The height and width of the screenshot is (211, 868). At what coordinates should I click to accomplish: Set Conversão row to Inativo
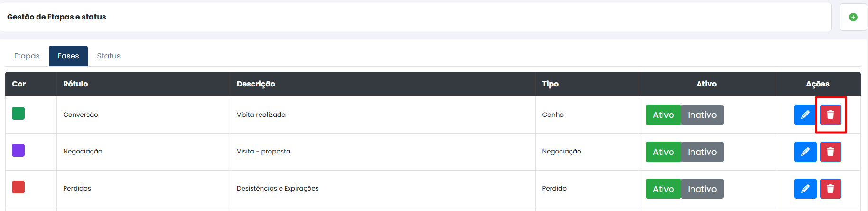pyautogui.click(x=702, y=115)
